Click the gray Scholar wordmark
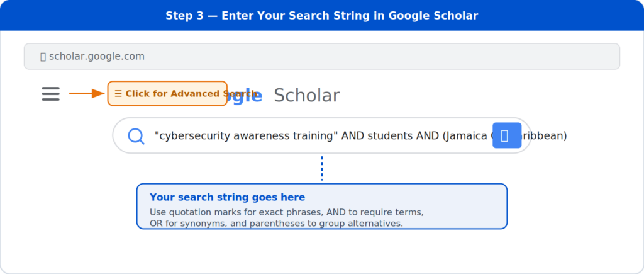This screenshot has height=274, width=644. pyautogui.click(x=307, y=96)
